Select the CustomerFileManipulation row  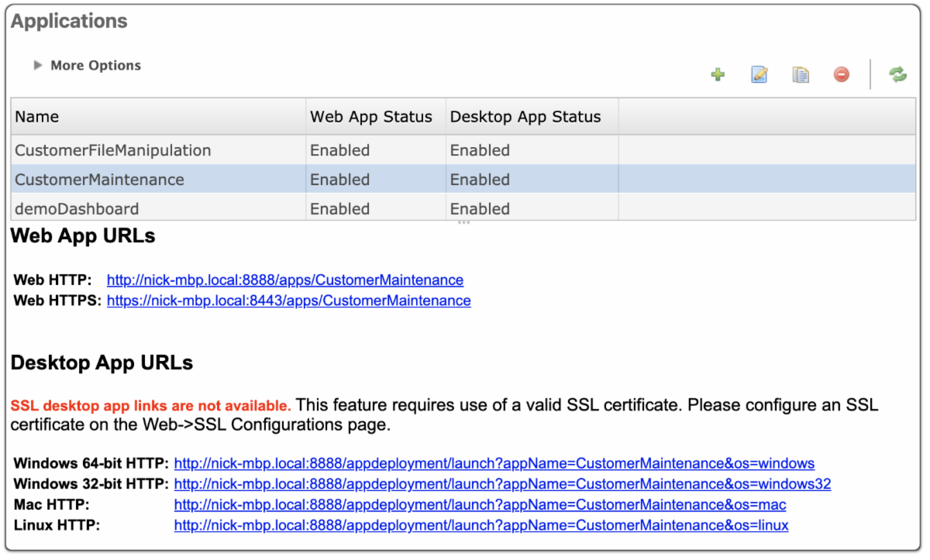[x=113, y=150]
